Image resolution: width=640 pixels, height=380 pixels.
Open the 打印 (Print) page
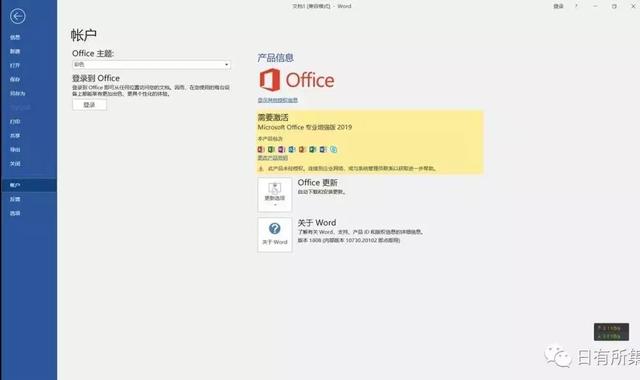pos(15,122)
